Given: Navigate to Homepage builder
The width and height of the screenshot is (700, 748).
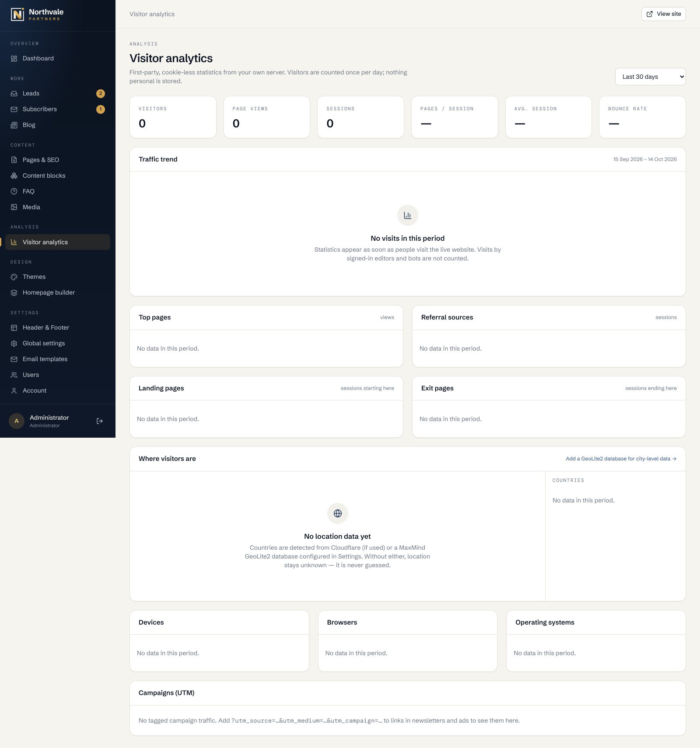Looking at the screenshot, I should pos(58,293).
